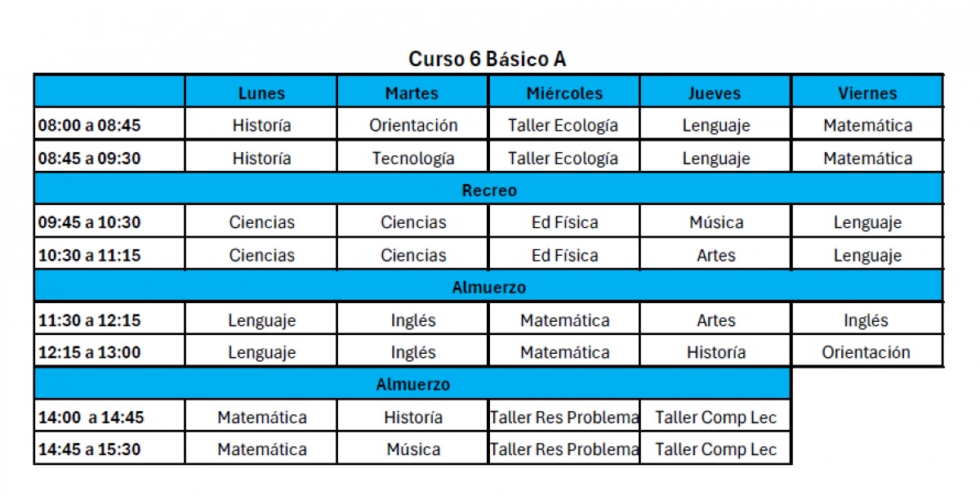Viewport: 980px width, 496px height.
Task: Select the Curso 6 Básico A title
Action: (488, 60)
